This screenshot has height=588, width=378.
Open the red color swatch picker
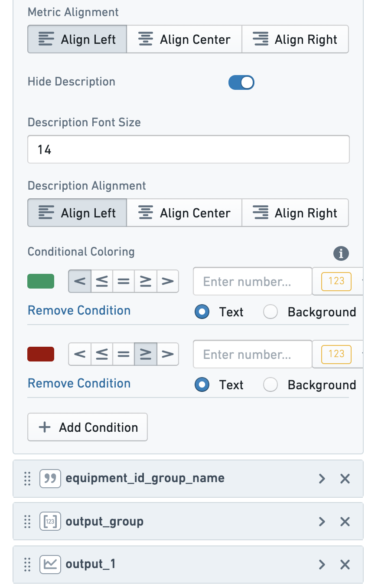(x=41, y=354)
